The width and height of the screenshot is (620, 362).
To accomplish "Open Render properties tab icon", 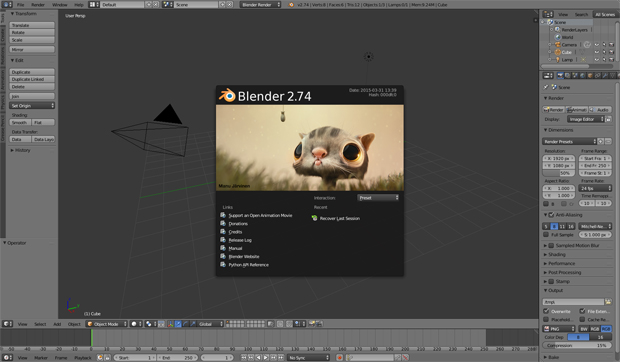I will point(560,75).
